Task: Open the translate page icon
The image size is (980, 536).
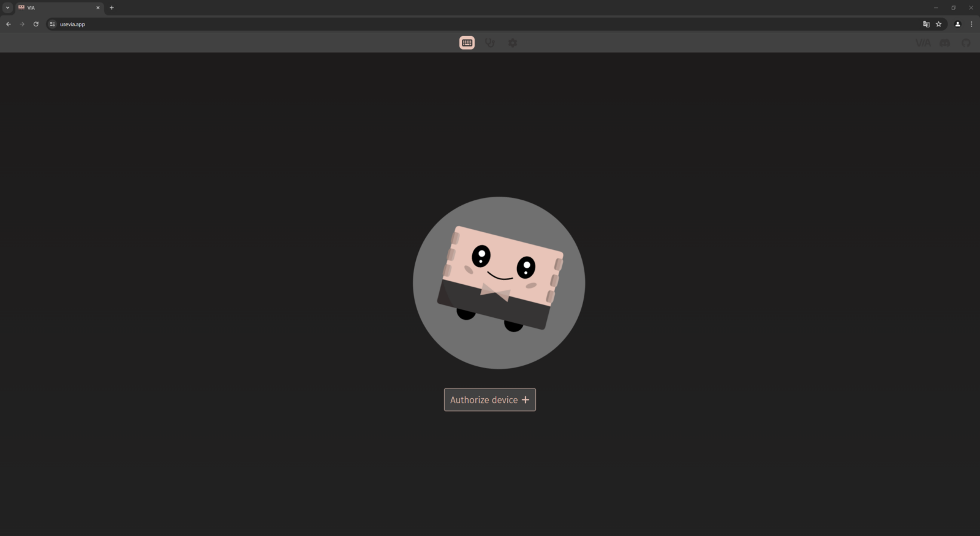Action: tap(926, 24)
